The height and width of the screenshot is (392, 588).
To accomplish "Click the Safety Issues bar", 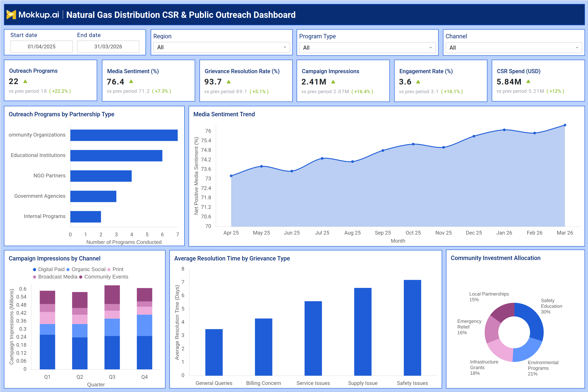I will [412, 328].
